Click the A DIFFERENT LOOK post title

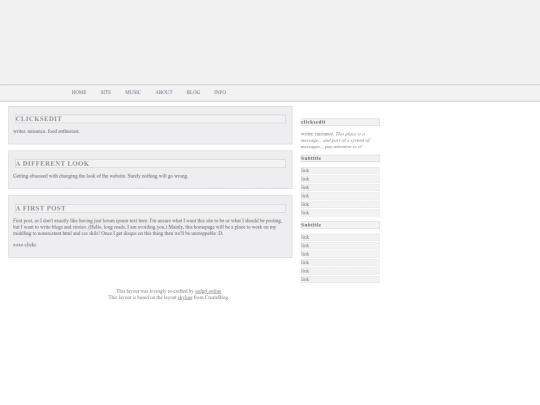(x=150, y=164)
